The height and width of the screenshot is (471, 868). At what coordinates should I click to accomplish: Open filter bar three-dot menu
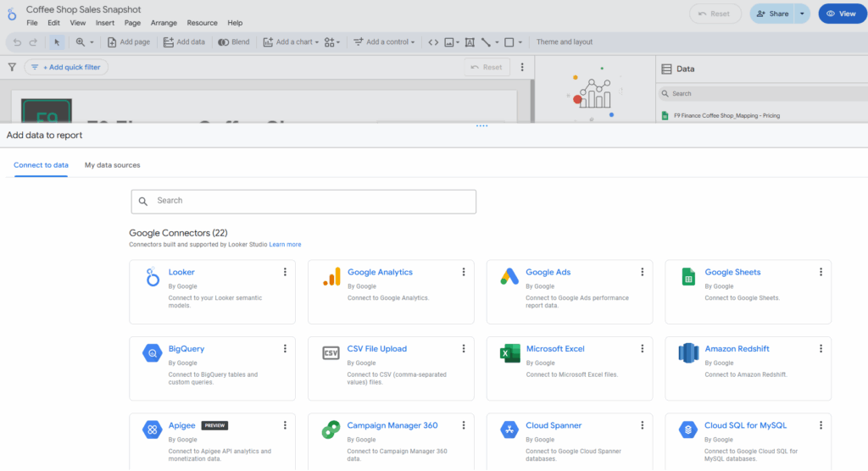tap(522, 68)
